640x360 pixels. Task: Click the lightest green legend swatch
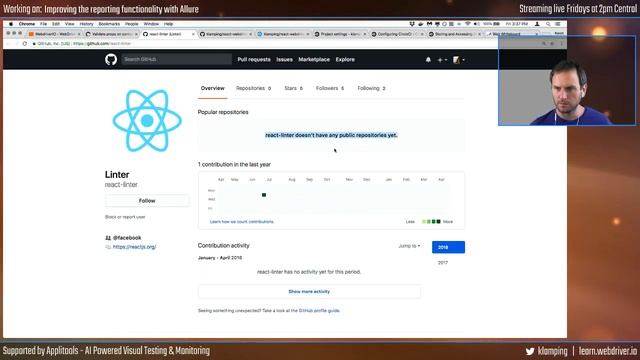(424, 222)
